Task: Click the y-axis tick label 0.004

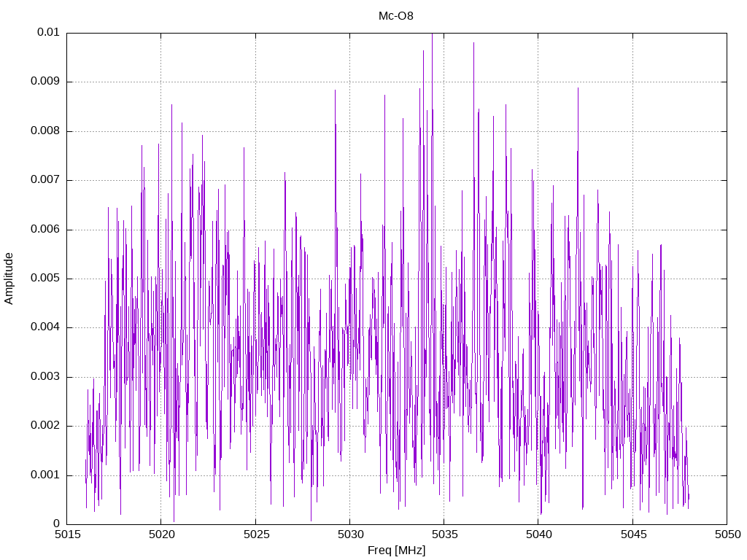Action: click(x=45, y=327)
